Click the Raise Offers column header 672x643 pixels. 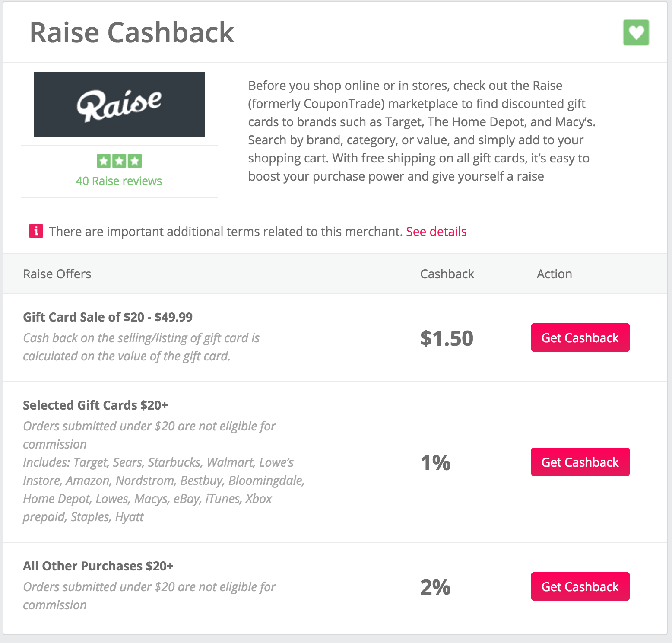click(57, 274)
